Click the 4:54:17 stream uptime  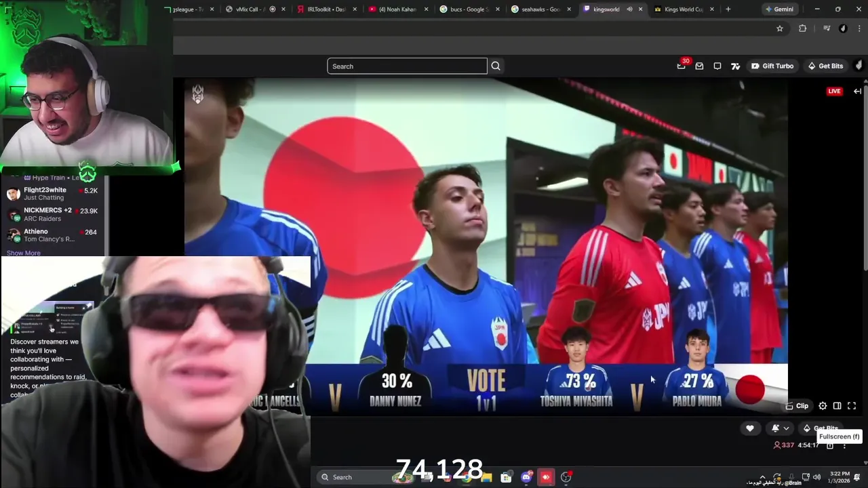coord(808,445)
